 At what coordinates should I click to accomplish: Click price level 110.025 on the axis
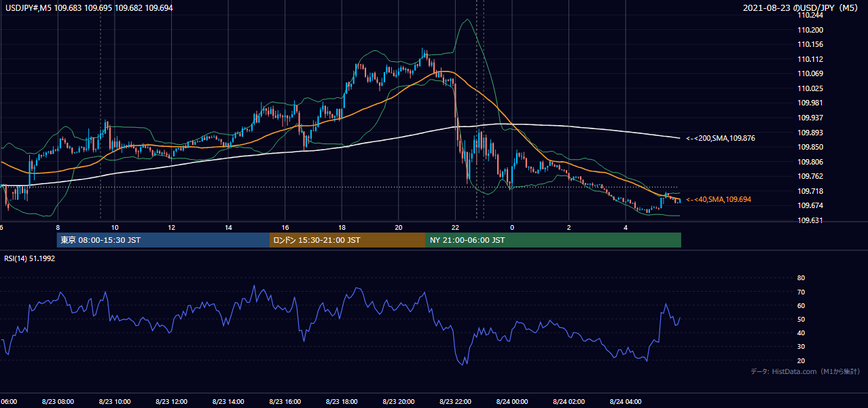coord(811,88)
